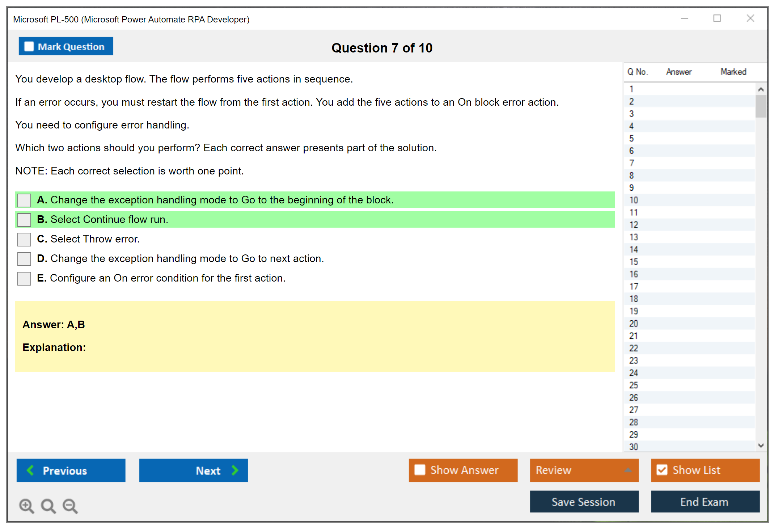Check answer option A checkbox
This screenshot has height=532, width=778.
point(24,200)
